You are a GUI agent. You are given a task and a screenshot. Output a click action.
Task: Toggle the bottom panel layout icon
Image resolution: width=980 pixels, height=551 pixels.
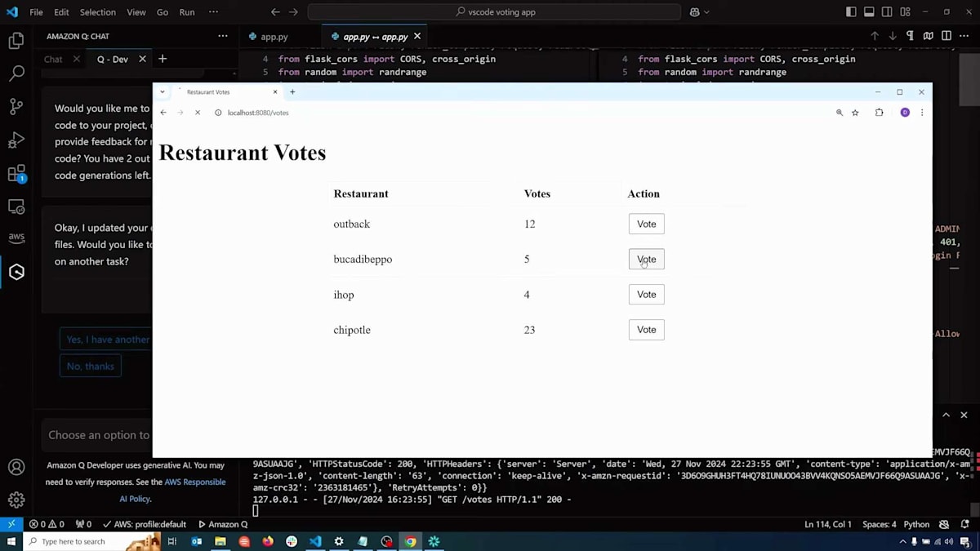click(869, 12)
